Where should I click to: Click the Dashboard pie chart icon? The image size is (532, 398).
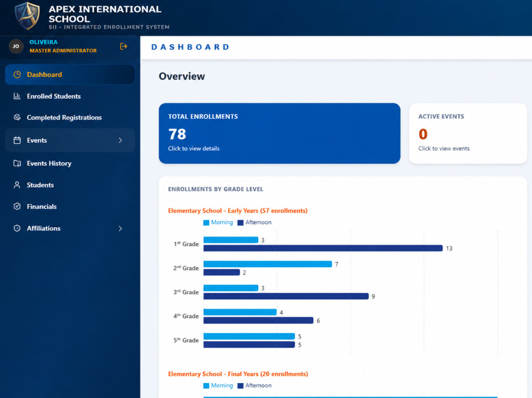17,74
